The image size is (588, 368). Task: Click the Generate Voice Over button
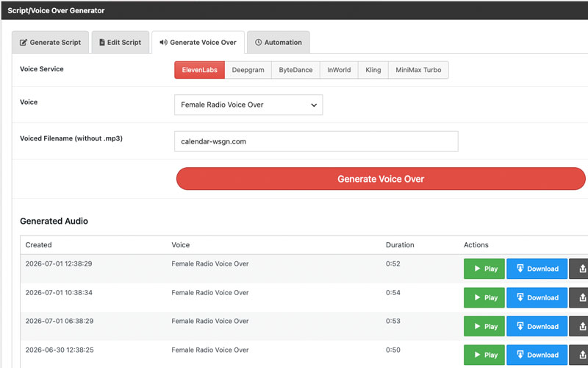381,179
